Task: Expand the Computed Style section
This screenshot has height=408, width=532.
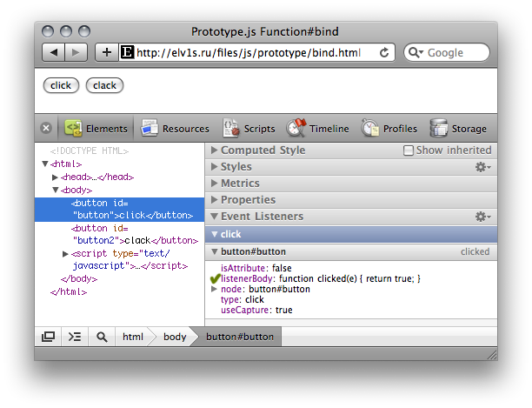Action: coord(214,150)
